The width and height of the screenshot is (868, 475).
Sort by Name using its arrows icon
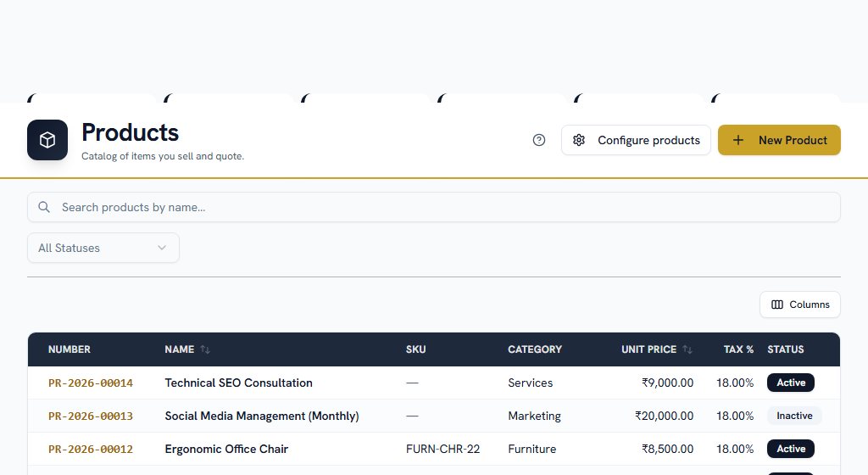(x=205, y=349)
